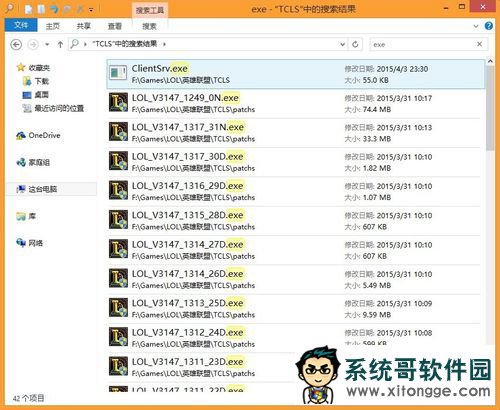Click file name LOL_V3147_1314_27D.exe
Screen dimensions: 500x410
click(188, 244)
